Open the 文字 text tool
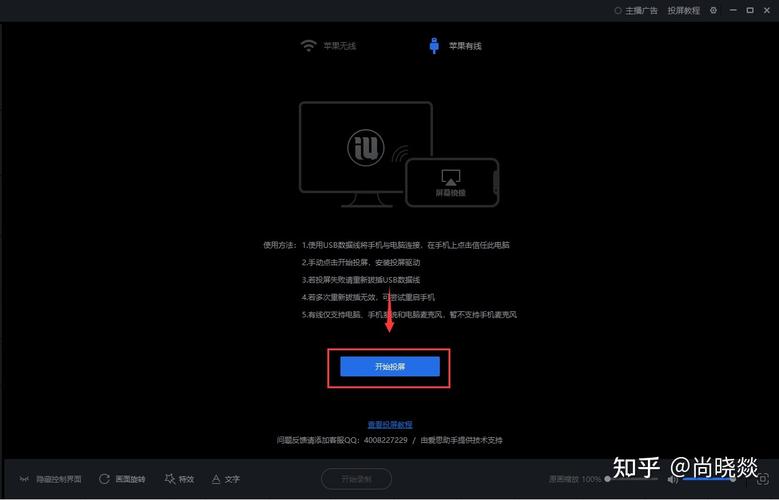This screenshot has width=779, height=500. pyautogui.click(x=226, y=479)
